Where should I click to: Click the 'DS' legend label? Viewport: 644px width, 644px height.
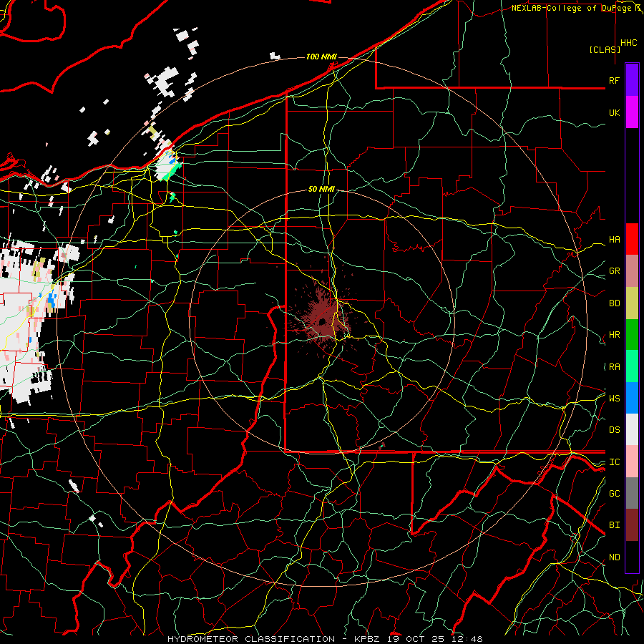pyautogui.click(x=614, y=430)
